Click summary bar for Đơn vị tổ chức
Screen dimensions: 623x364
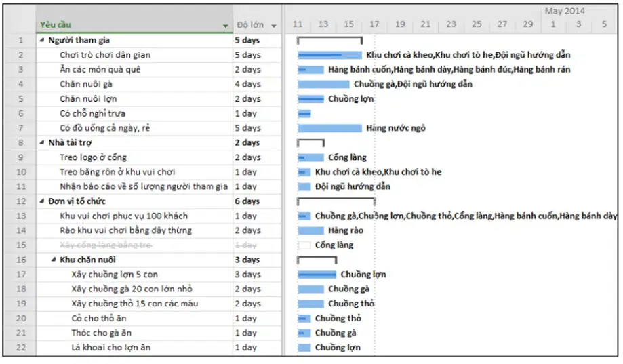tap(336, 201)
